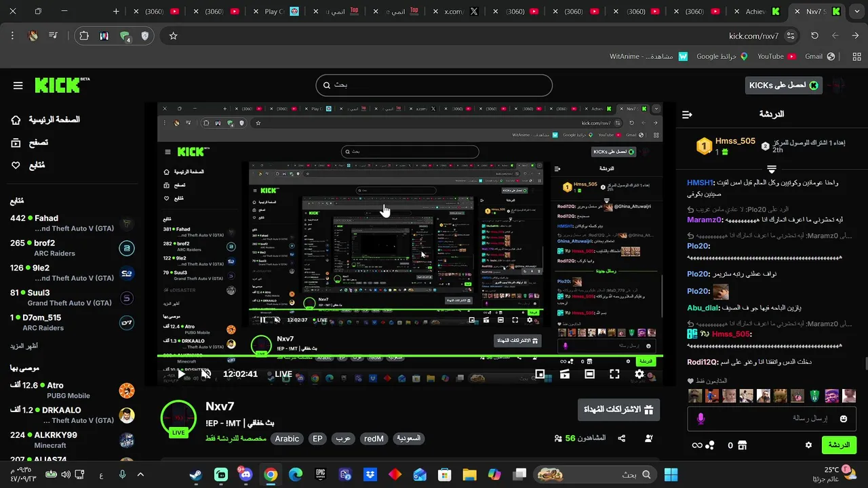Click in the Kick search field

pyautogui.click(x=434, y=85)
